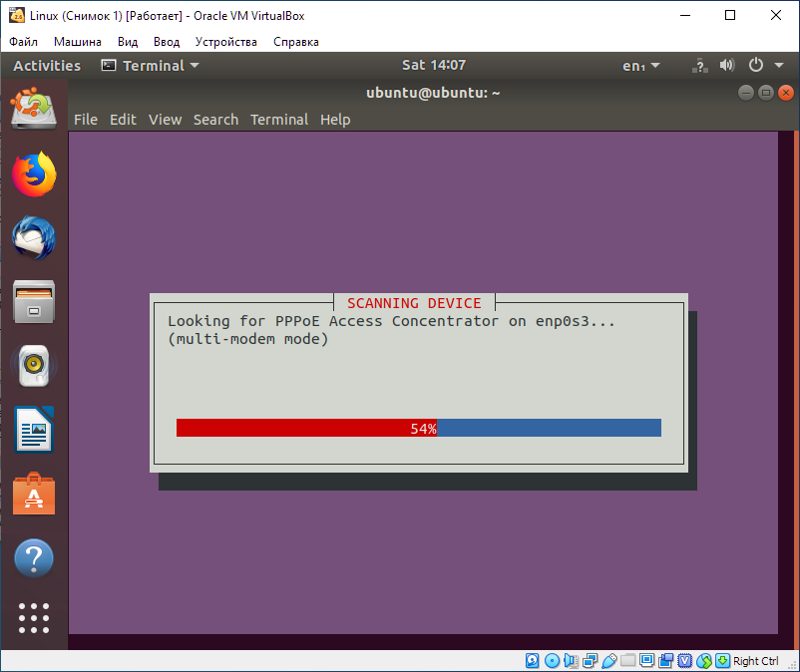Click the optical disk status icon
Image resolution: width=800 pixels, height=672 pixels.
tap(550, 661)
